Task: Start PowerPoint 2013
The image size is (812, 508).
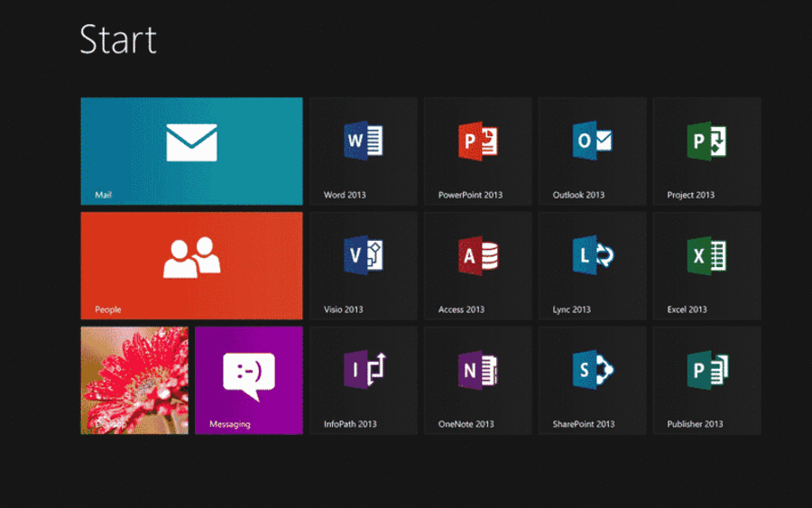Action: coord(478,152)
